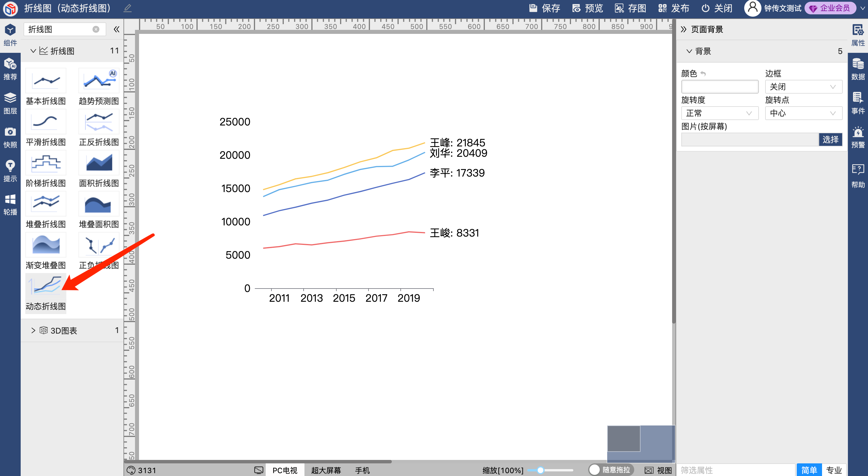
Task: Switch property mode to 简单
Action: [809, 470]
